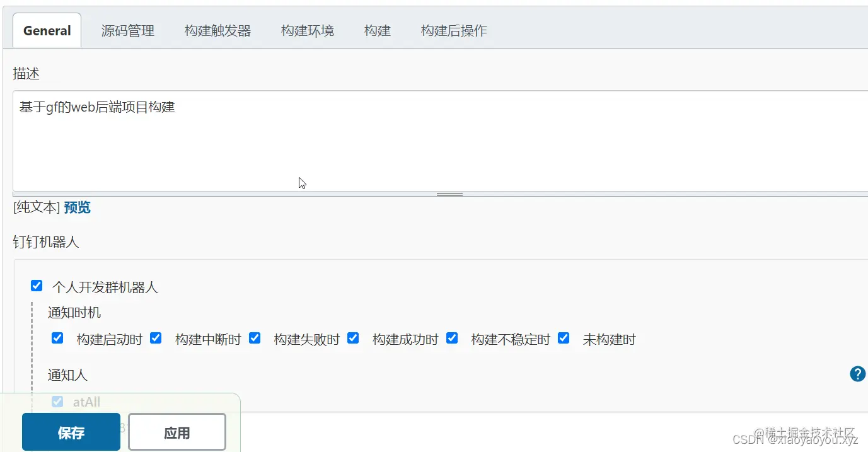Screen dimensions: 868x452
Task: Switch to the 源码管理 tab
Action: (x=128, y=30)
